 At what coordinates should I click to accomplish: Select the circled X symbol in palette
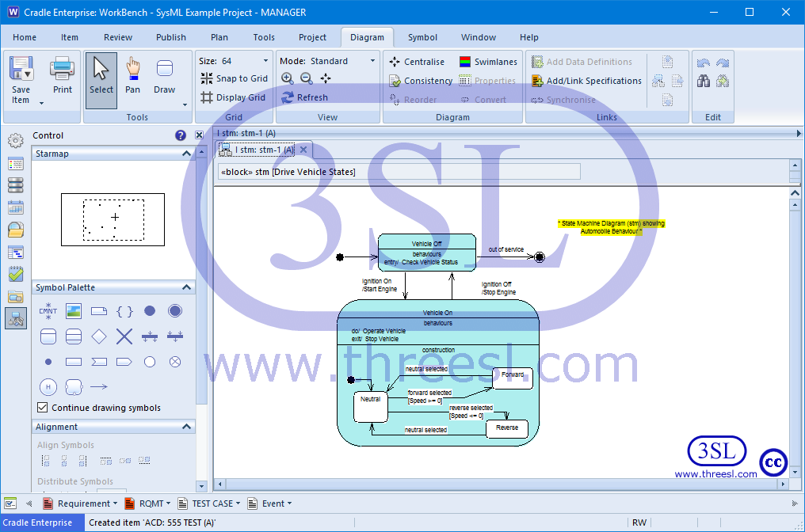[x=175, y=362]
